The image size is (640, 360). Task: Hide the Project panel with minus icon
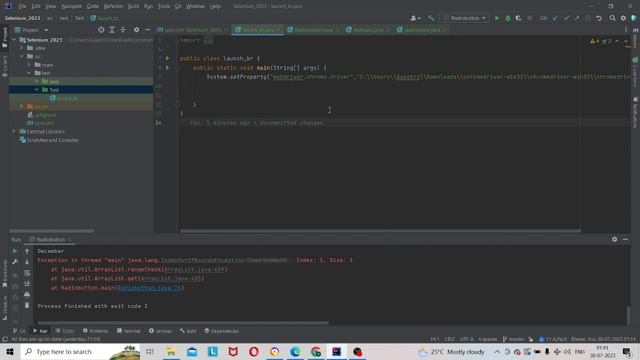coord(147,30)
